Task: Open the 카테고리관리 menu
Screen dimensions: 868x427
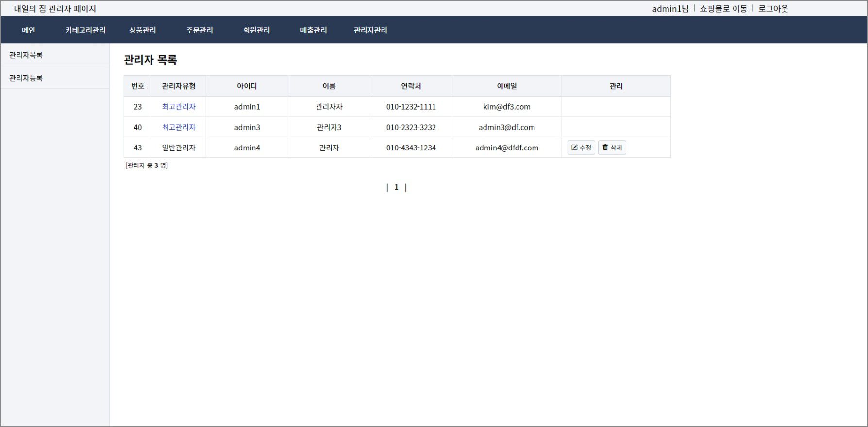Action: [85, 30]
